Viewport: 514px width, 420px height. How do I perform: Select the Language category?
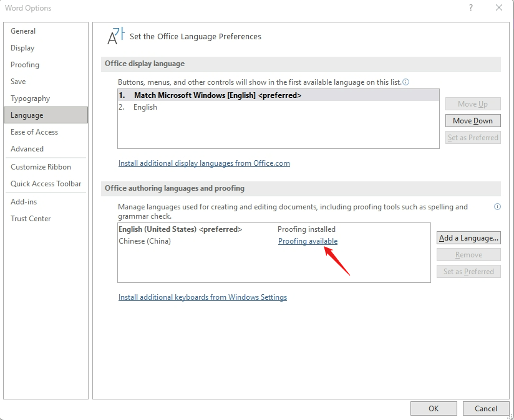coord(46,115)
